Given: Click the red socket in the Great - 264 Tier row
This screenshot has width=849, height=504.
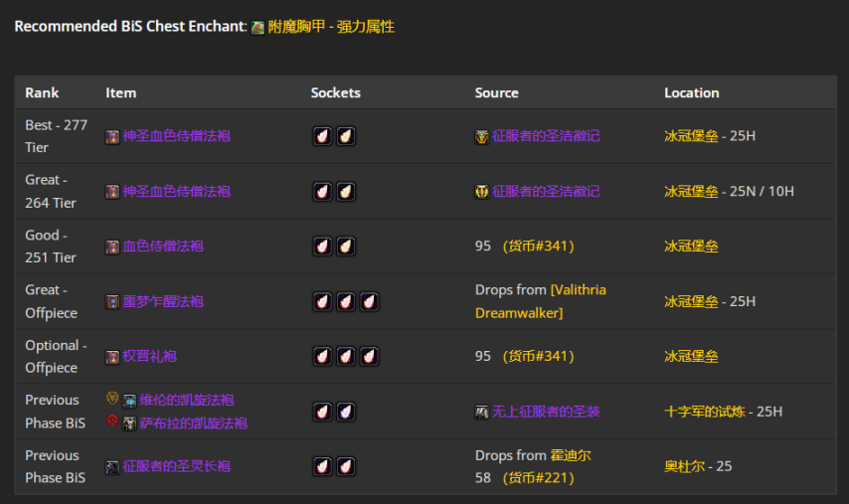Looking at the screenshot, I should tap(322, 192).
